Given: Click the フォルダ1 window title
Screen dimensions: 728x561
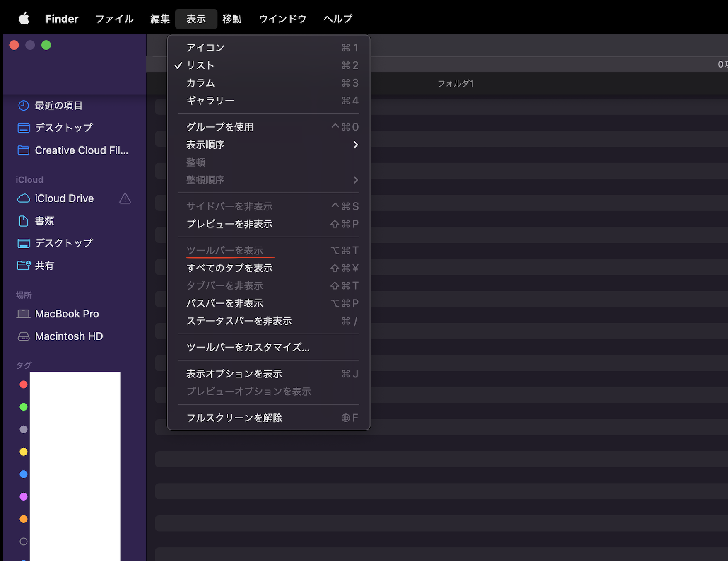Looking at the screenshot, I should coord(456,83).
